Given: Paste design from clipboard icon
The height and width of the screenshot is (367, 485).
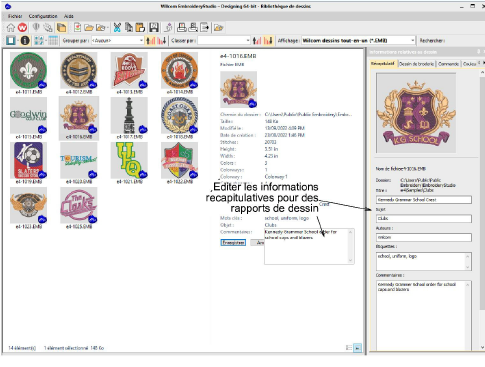Looking at the screenshot, I should 140,28.
